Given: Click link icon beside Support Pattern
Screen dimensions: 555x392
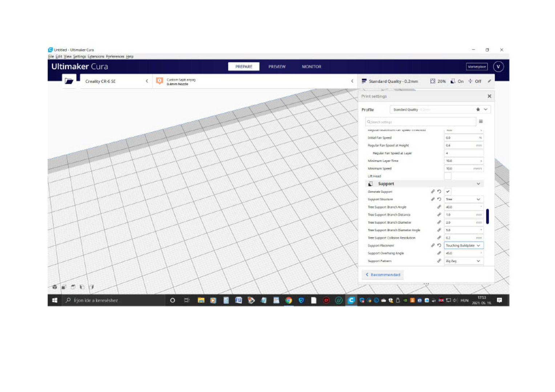Looking at the screenshot, I should tap(439, 261).
